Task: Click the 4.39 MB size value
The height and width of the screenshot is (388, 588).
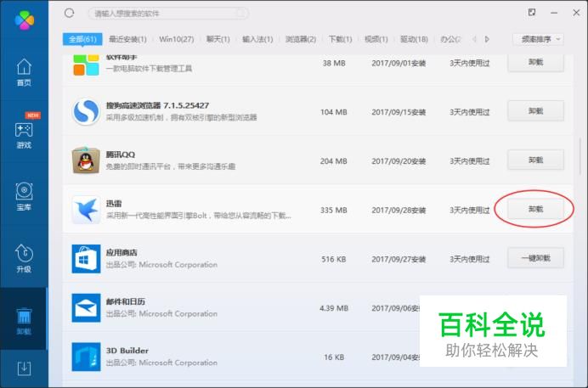Action: click(x=334, y=308)
